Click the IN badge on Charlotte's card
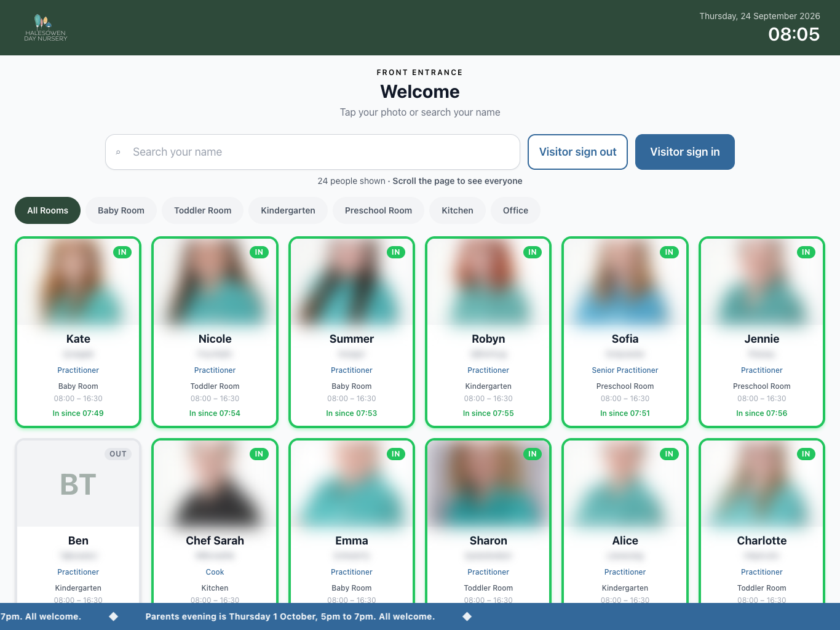This screenshot has height=630, width=840. click(x=806, y=454)
